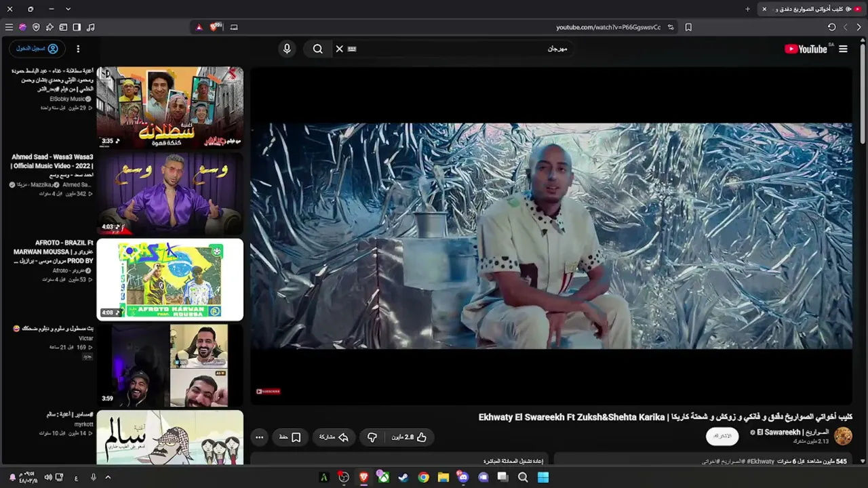
Task: Open the media control music note icon
Action: pyautogui.click(x=91, y=27)
